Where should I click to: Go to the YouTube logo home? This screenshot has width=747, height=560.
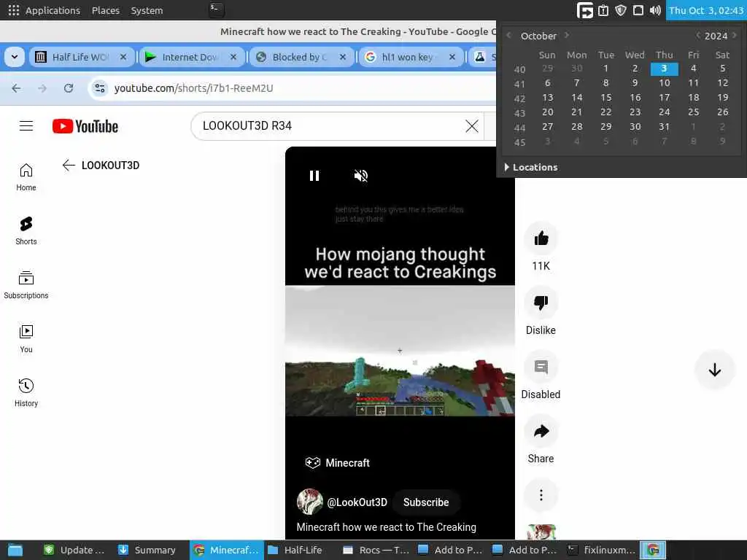tap(85, 126)
